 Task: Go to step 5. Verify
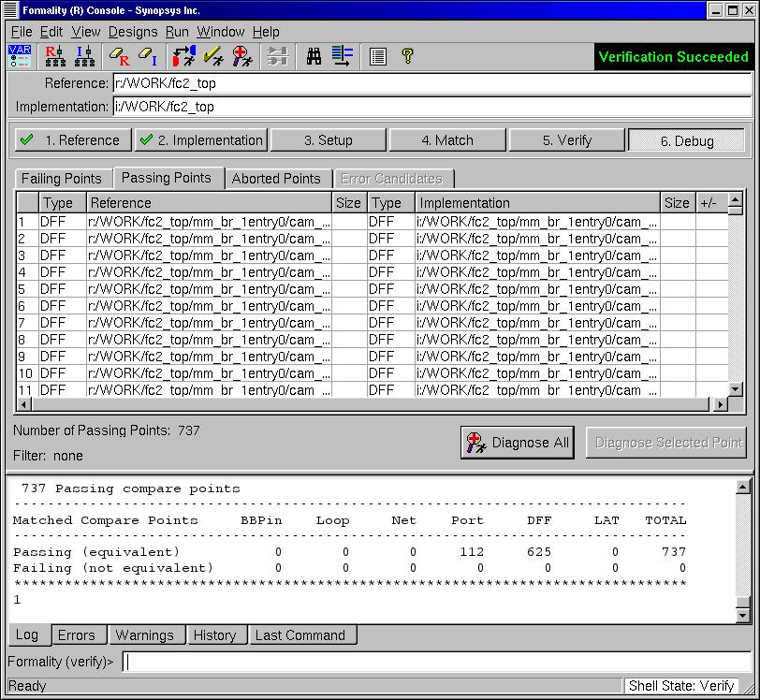[567, 140]
